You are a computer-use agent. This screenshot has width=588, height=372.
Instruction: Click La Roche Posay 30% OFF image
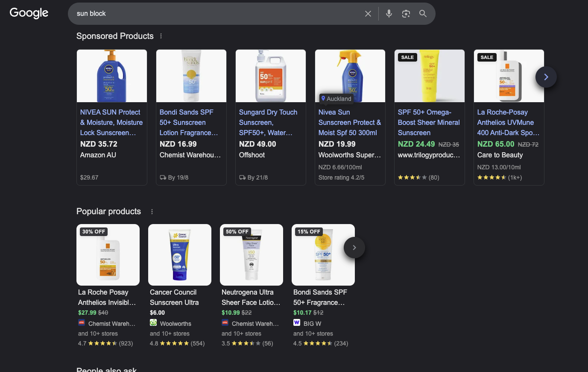(108, 255)
